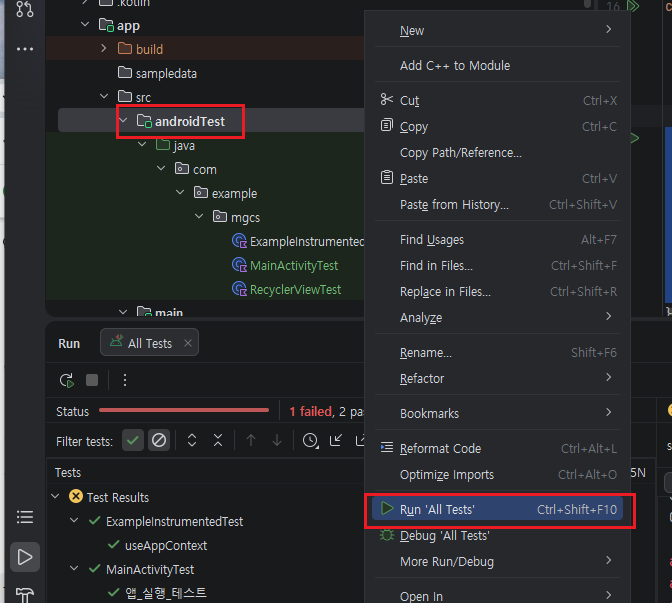
Task: Close the All Tests run tab
Action: coord(188,343)
